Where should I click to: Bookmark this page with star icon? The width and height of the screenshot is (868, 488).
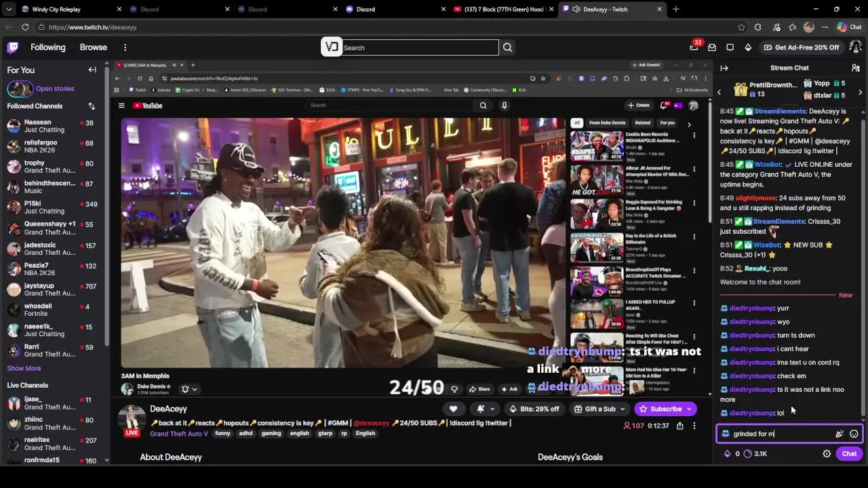(x=741, y=27)
